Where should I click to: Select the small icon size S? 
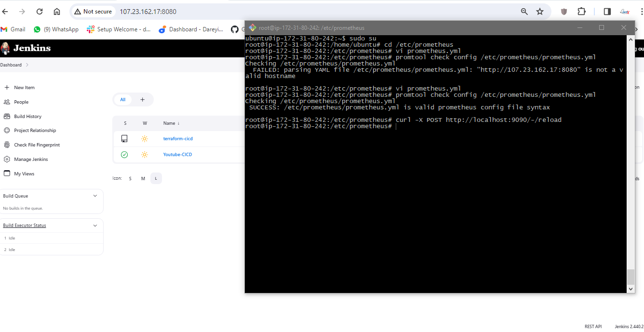(x=130, y=179)
